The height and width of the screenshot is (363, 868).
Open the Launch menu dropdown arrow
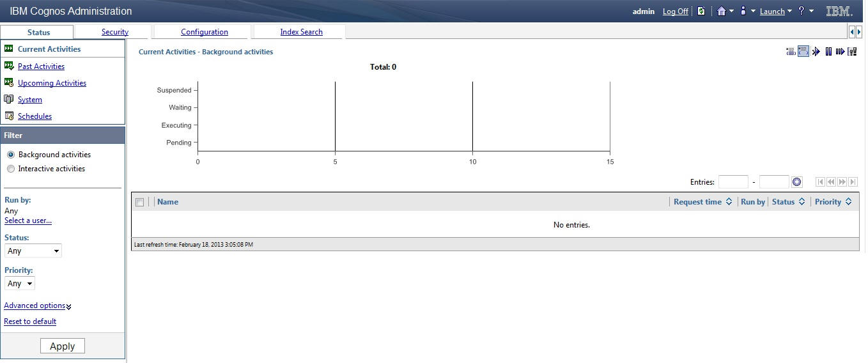[789, 12]
